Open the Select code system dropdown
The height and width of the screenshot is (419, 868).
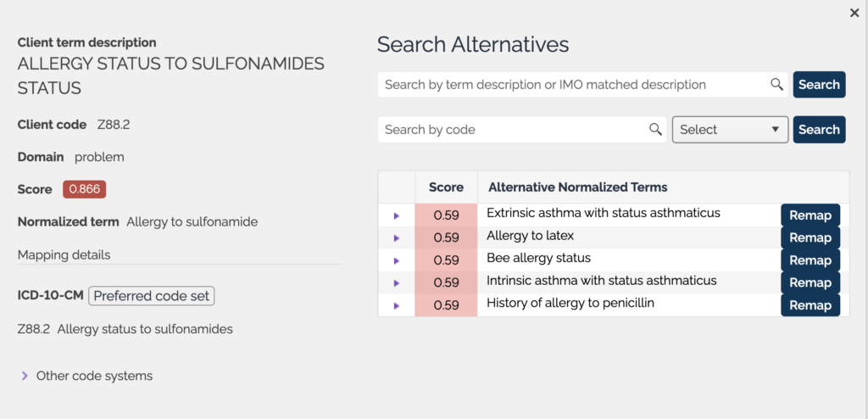click(x=730, y=130)
